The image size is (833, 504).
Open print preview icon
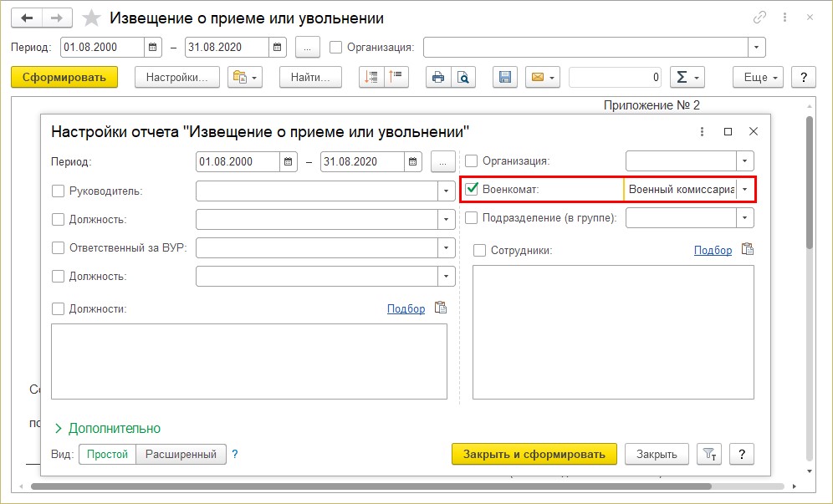463,78
